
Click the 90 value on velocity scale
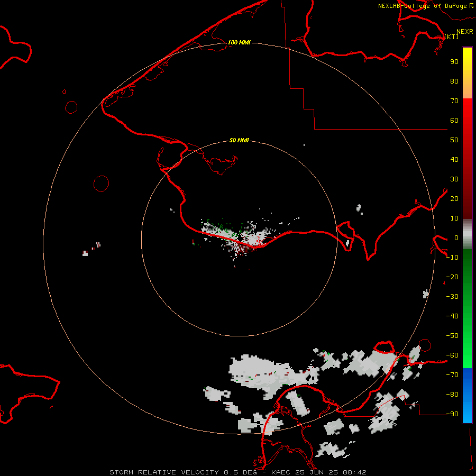[x=454, y=62]
